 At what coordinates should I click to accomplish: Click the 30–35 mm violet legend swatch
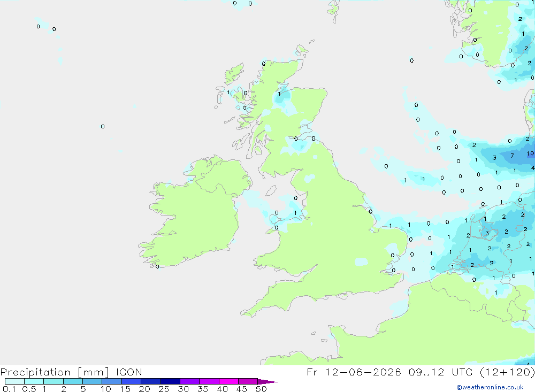coord(190,381)
